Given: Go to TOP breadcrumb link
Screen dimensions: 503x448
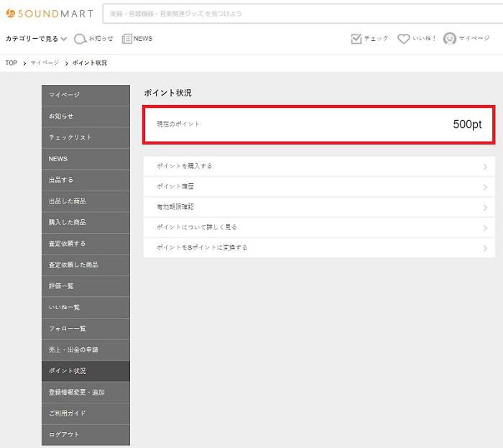Looking at the screenshot, I should 11,63.
